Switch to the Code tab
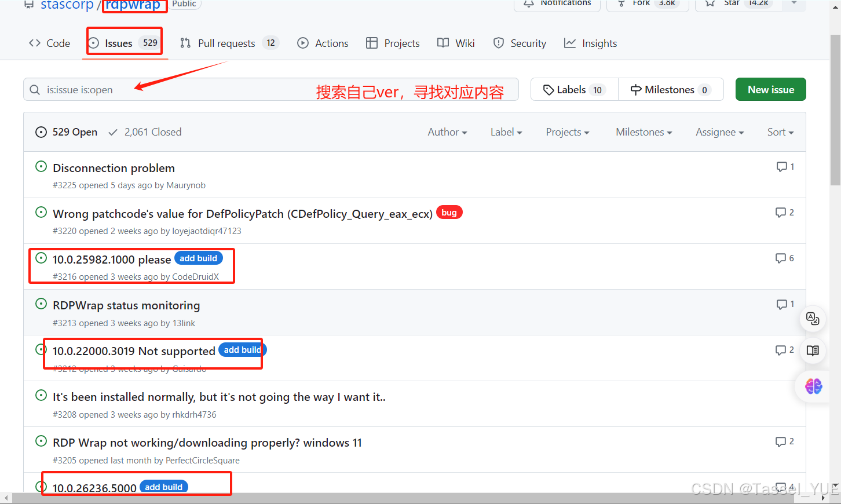The width and height of the screenshot is (841, 504). click(49, 43)
